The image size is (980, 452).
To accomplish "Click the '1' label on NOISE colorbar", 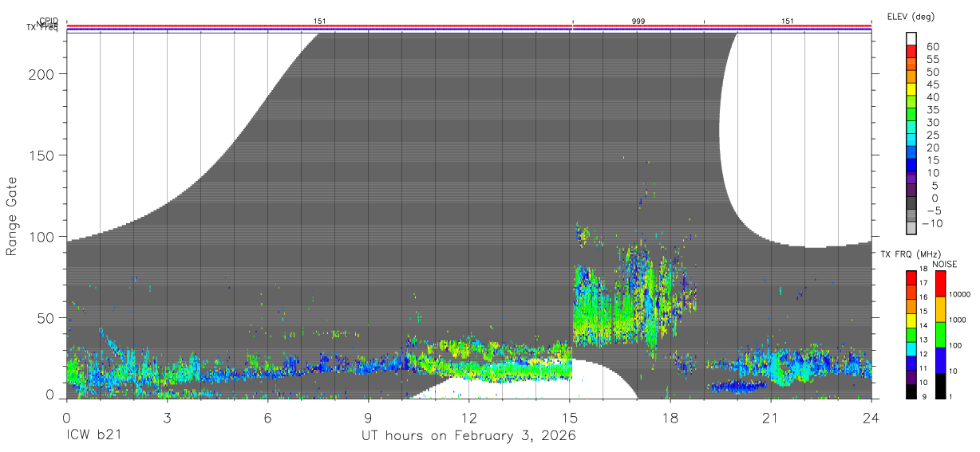I will 952,397.
